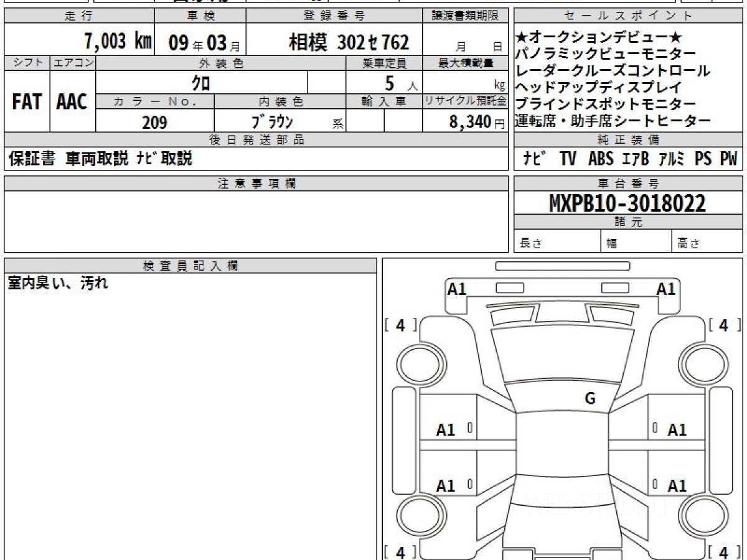Viewport: 747px width, 560px height.
Task: Select TV in the equipment row
Action: pyautogui.click(x=568, y=159)
